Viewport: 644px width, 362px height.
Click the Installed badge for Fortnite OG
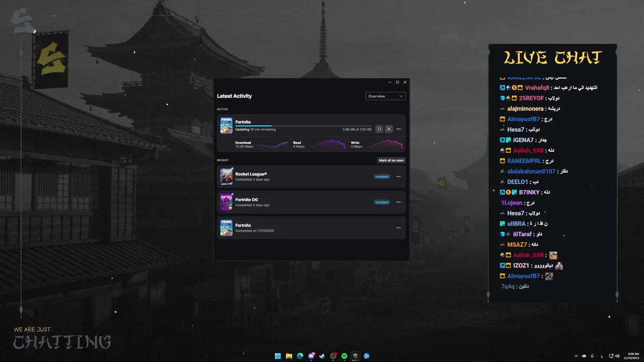click(x=382, y=202)
